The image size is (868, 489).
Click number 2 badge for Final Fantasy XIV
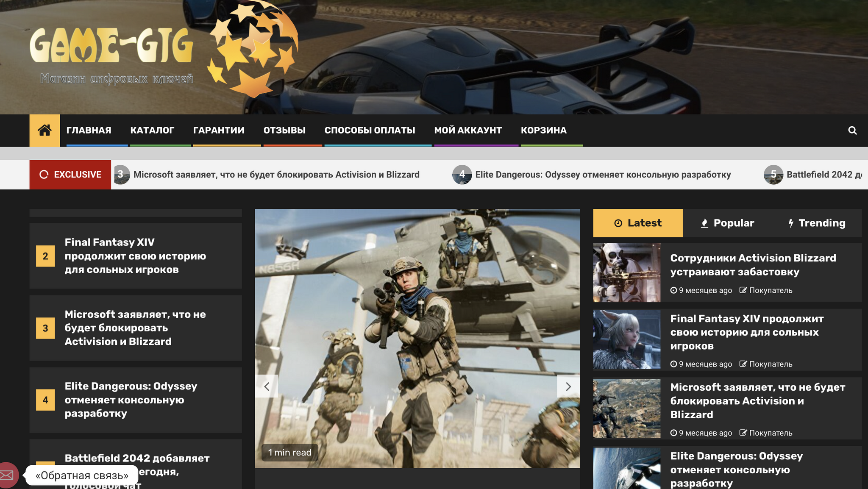pos(45,256)
